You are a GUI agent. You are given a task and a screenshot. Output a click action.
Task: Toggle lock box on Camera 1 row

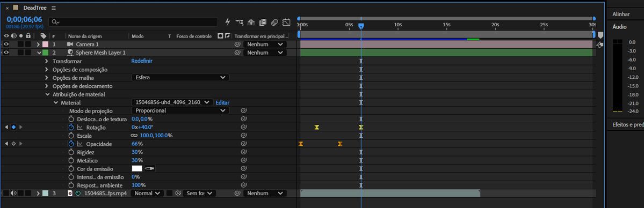coord(28,44)
